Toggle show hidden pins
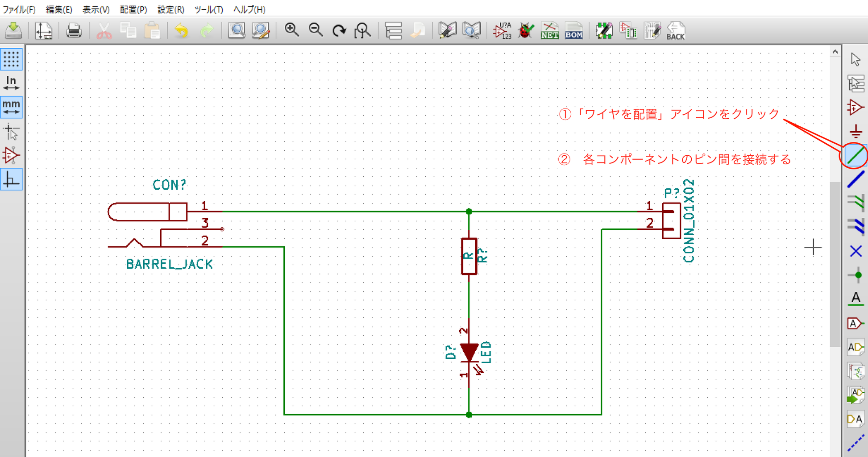Viewport: 868px width, 457px height. [x=11, y=155]
